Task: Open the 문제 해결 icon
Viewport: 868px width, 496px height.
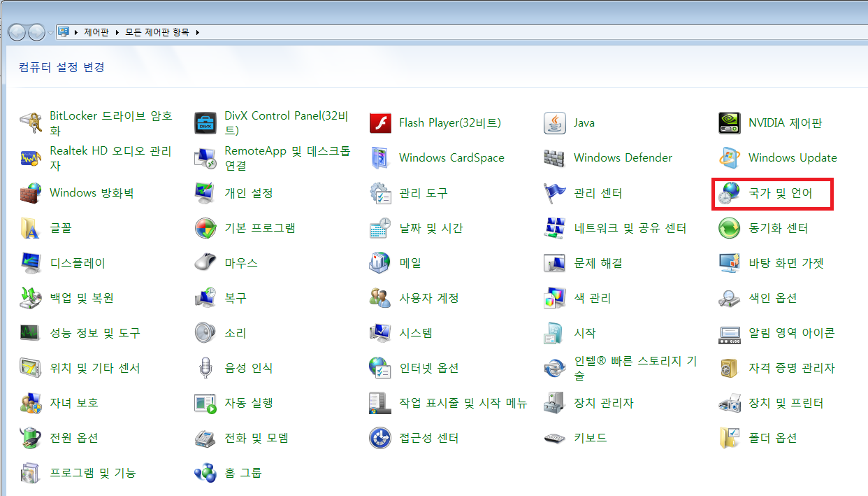Action: (x=555, y=263)
